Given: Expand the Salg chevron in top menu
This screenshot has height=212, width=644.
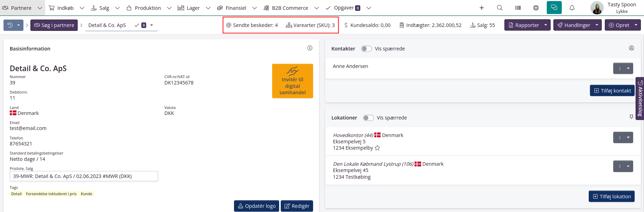Looking at the screenshot, I should [x=118, y=8].
